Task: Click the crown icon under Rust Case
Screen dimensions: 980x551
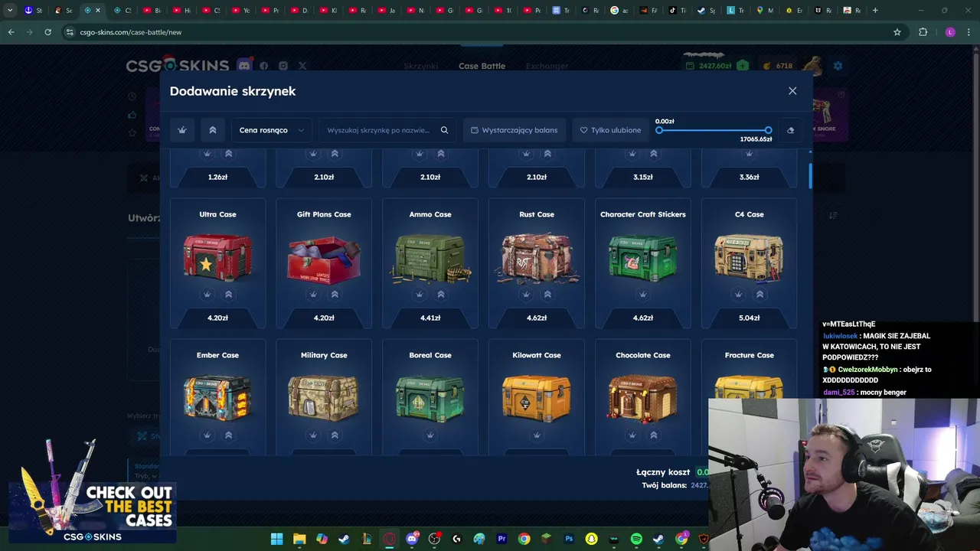Action: tap(526, 295)
